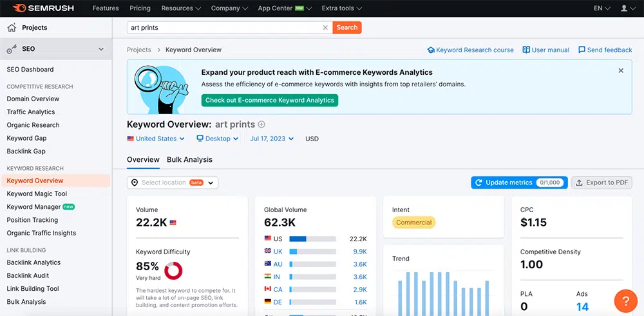The image size is (644, 316).
Task: Click the US volume progress bar
Action: [312, 239]
